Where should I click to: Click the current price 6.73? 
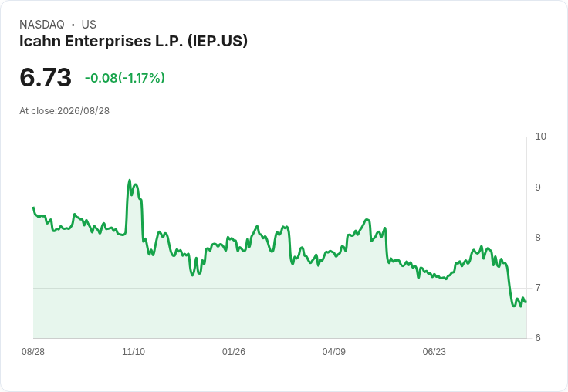[x=46, y=77]
